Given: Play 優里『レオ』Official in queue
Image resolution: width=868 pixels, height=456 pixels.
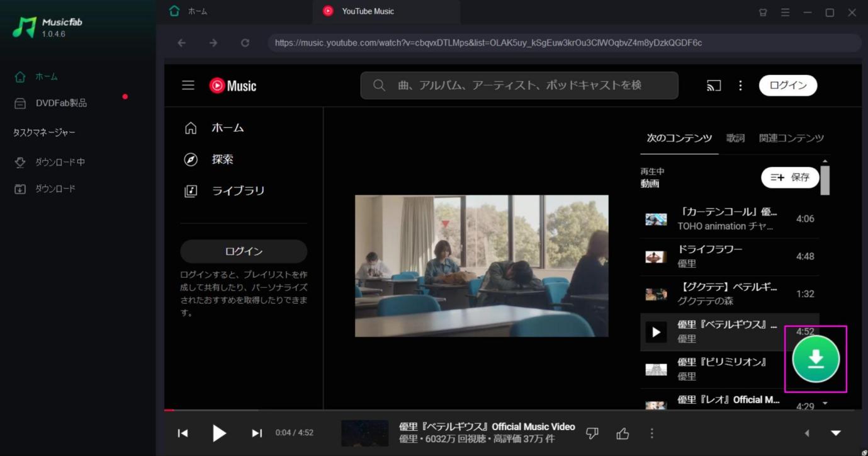Looking at the screenshot, I should (x=730, y=401).
